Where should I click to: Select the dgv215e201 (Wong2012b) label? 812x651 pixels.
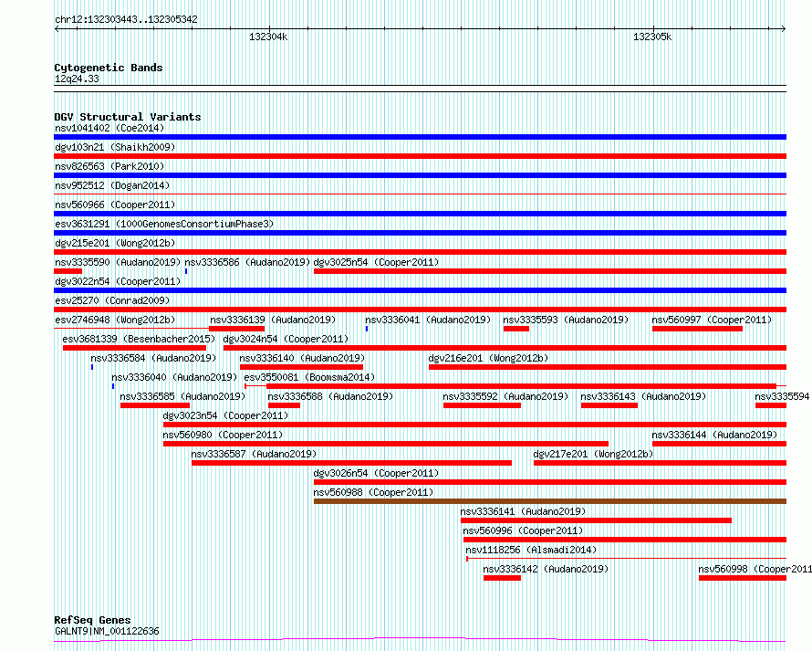(115, 243)
